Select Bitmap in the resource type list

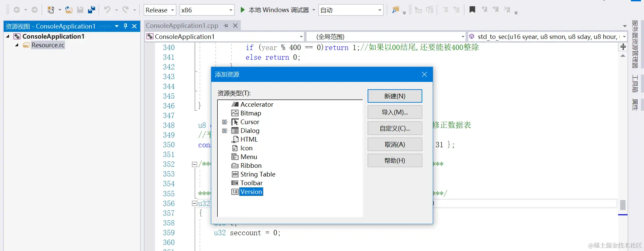247,113
